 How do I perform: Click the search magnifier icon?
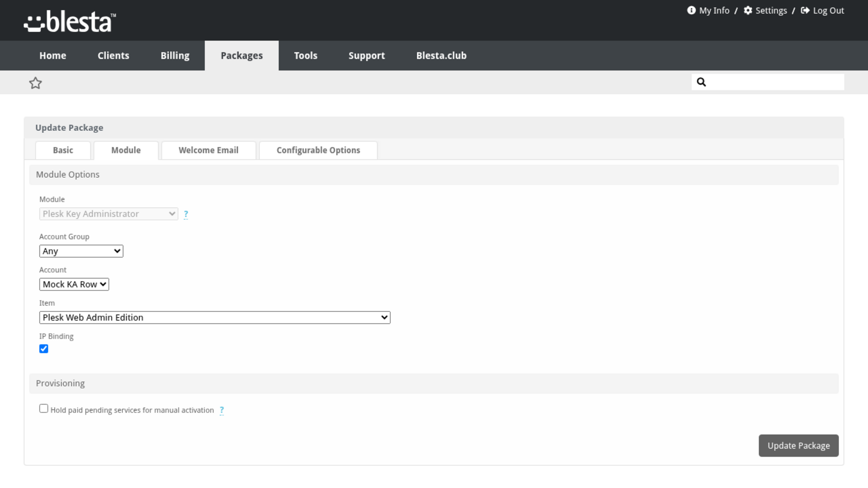pyautogui.click(x=701, y=82)
